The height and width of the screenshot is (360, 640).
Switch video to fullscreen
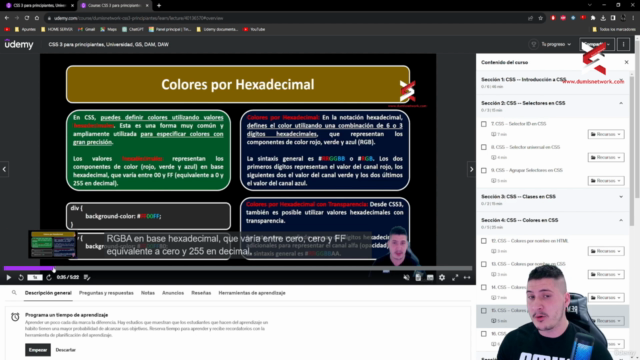[455, 278]
